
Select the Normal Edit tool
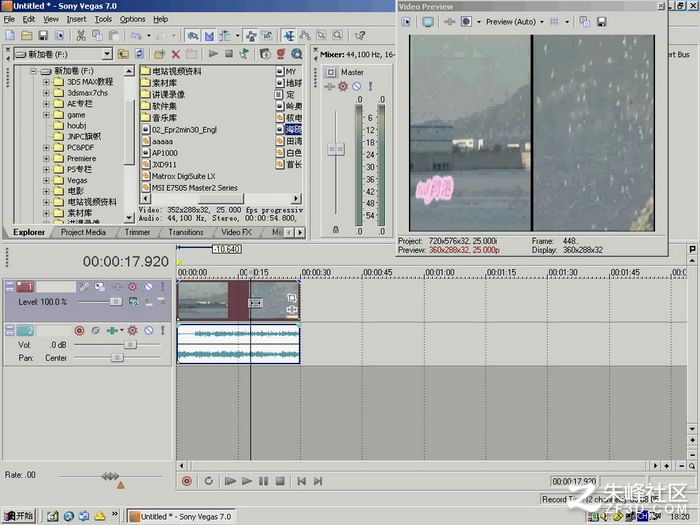pos(289,35)
